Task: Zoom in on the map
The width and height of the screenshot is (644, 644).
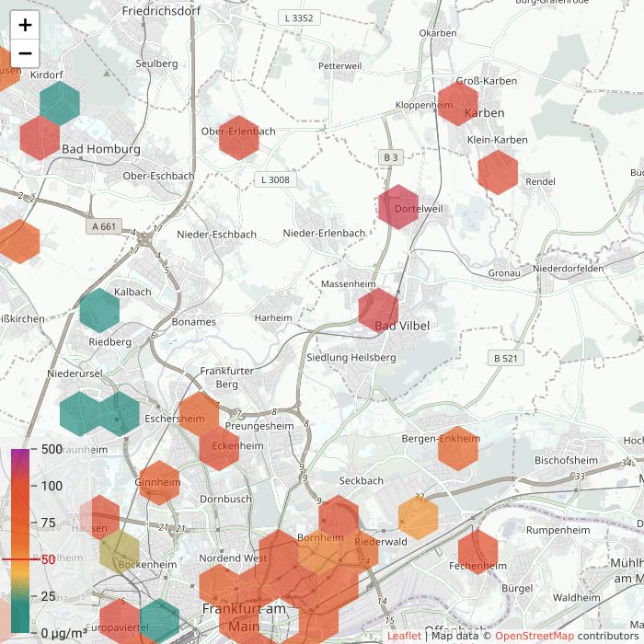Action: click(25, 25)
